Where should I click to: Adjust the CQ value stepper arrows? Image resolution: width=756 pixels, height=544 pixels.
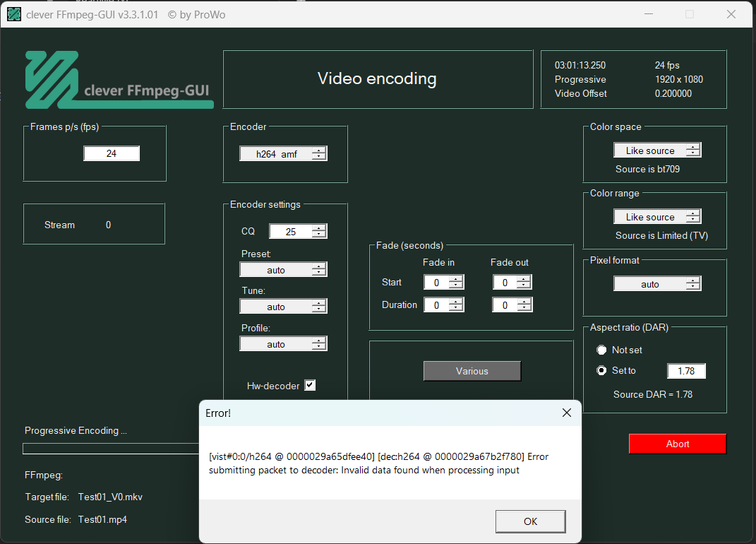coord(320,232)
